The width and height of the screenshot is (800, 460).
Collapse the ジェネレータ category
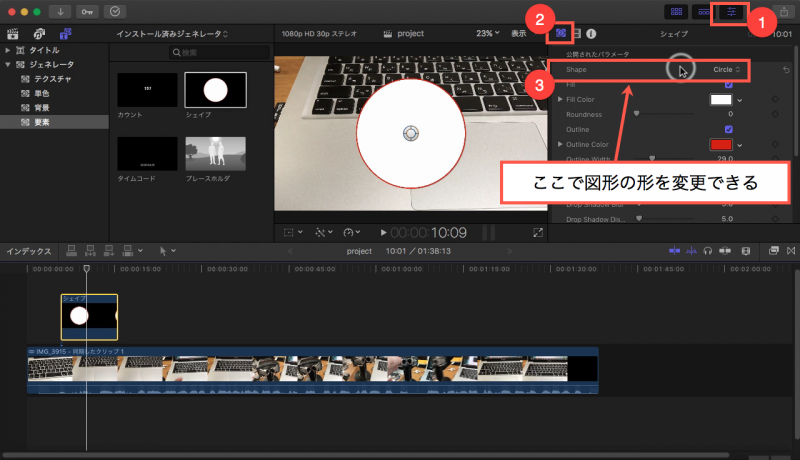coord(8,64)
